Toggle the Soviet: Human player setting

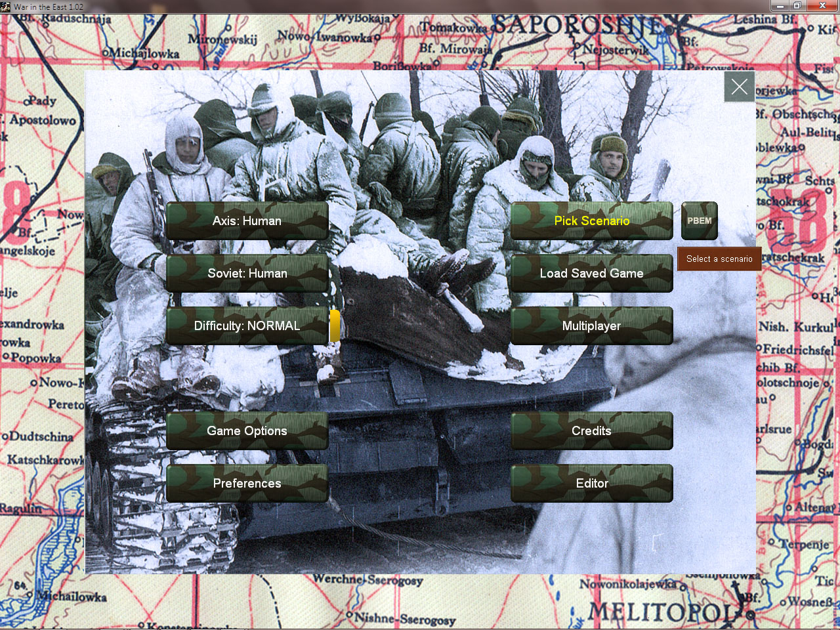tap(247, 274)
